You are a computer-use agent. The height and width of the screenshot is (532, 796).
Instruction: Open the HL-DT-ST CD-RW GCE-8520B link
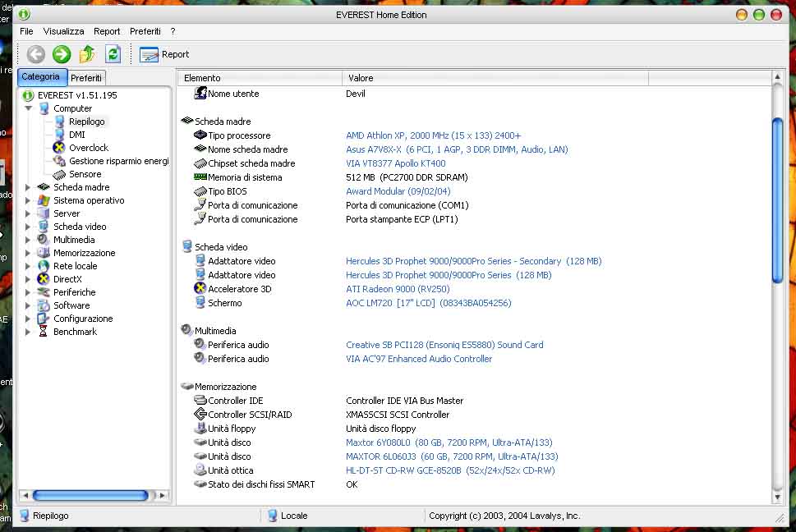click(x=450, y=470)
